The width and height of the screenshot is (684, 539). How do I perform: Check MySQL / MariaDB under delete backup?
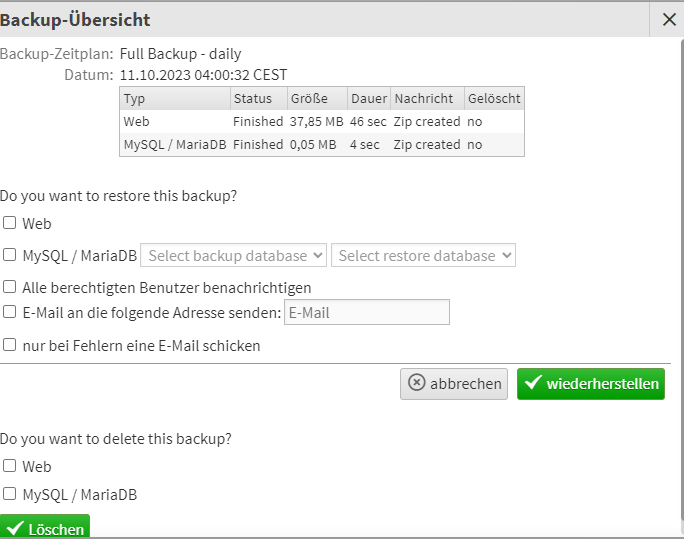click(x=9, y=493)
